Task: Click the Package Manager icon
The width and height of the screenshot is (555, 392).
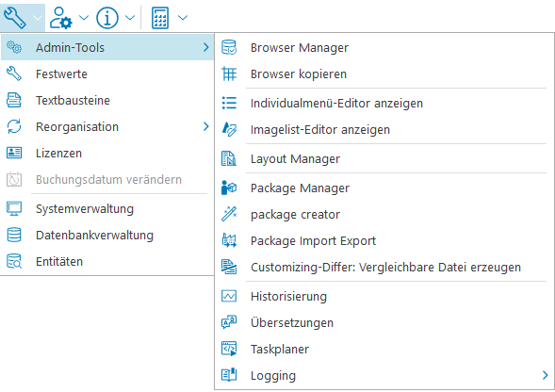Action: [x=229, y=188]
